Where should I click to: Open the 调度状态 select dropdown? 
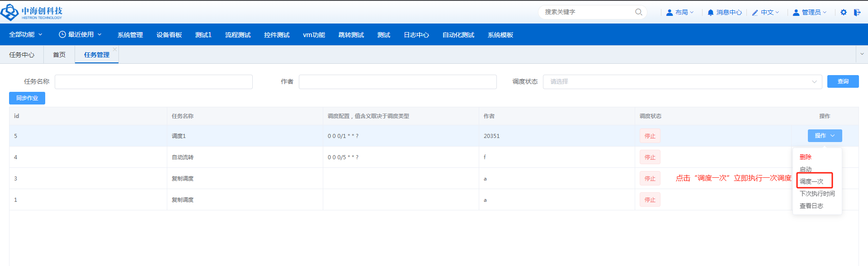point(682,81)
